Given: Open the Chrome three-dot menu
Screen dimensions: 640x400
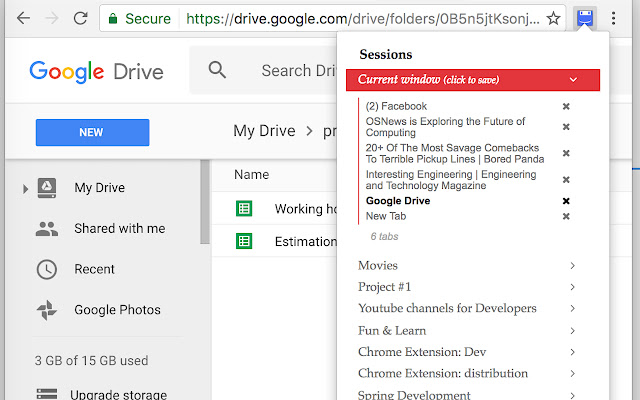Looking at the screenshot, I should pos(614,18).
